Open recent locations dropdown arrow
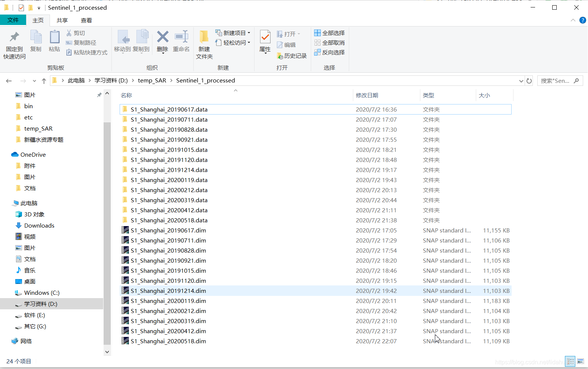 point(34,81)
